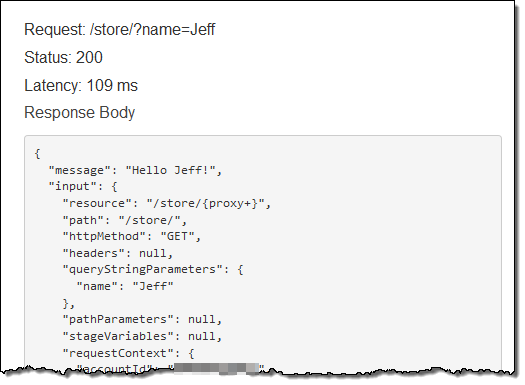Click the Response Body heading
The height and width of the screenshot is (385, 525).
click(x=80, y=113)
